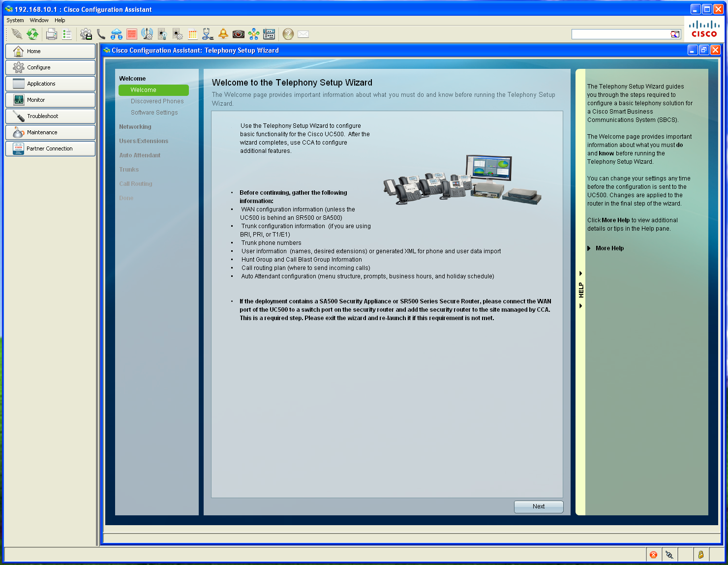728x565 pixels.
Task: Click the gear with floppy save-configuration icon
Action: pyautogui.click(x=86, y=34)
